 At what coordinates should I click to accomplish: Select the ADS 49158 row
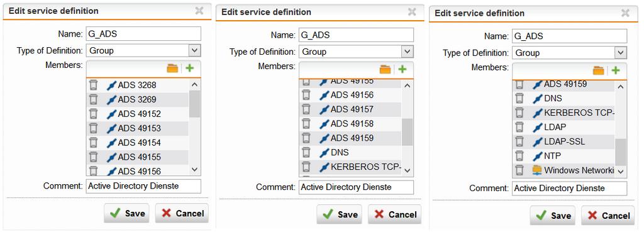(350, 124)
